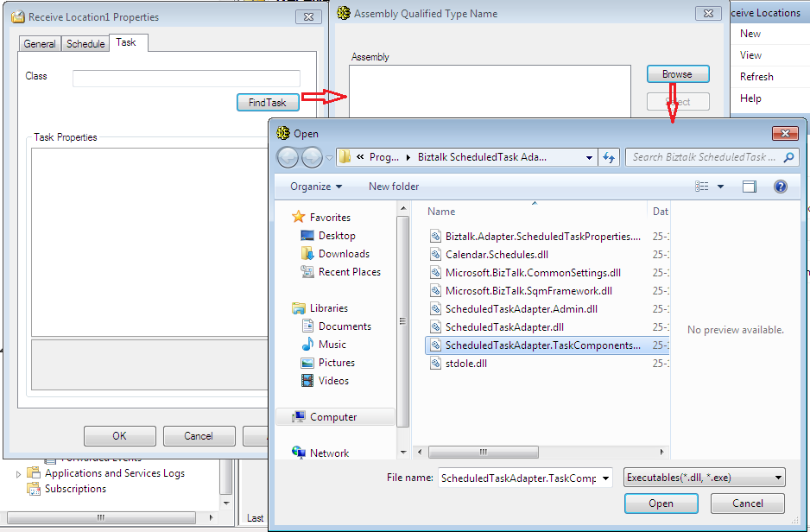Screen dimensions: 810x532
Task: Click Refresh in Receive Locations actions
Action: tap(756, 77)
